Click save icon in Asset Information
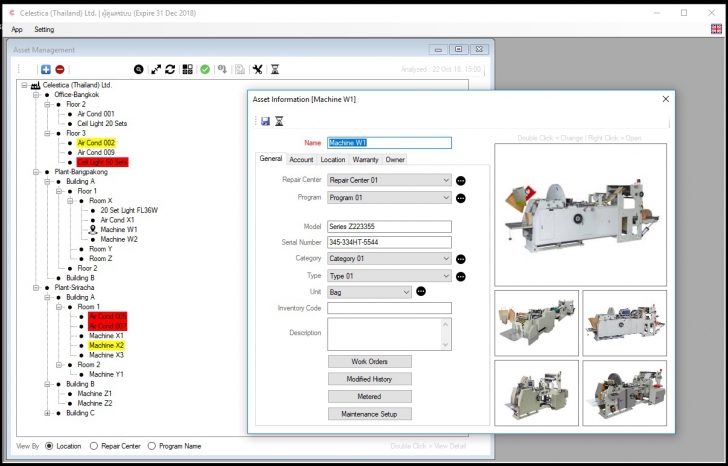The height and width of the screenshot is (466, 728). (265, 121)
